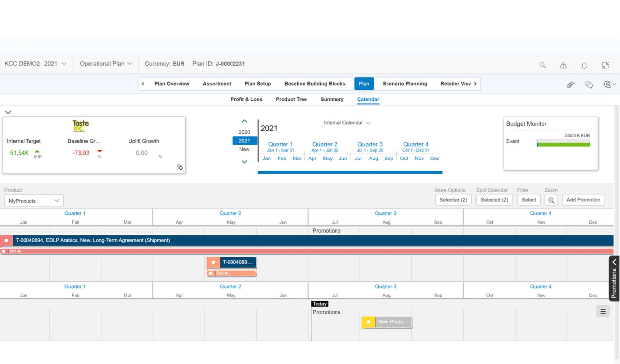Screen dimensions: 620x364
Task: Toggle the yellow New Product promotion marker
Action: point(368,322)
